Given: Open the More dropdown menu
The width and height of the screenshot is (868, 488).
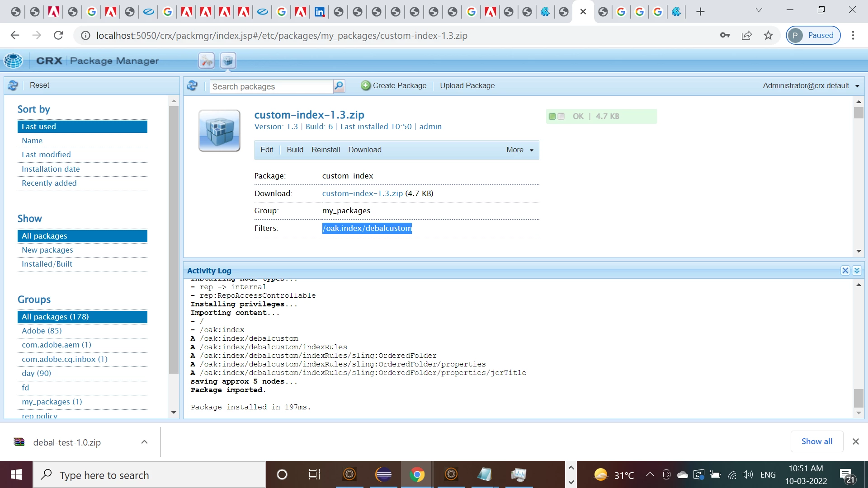Looking at the screenshot, I should [x=520, y=150].
